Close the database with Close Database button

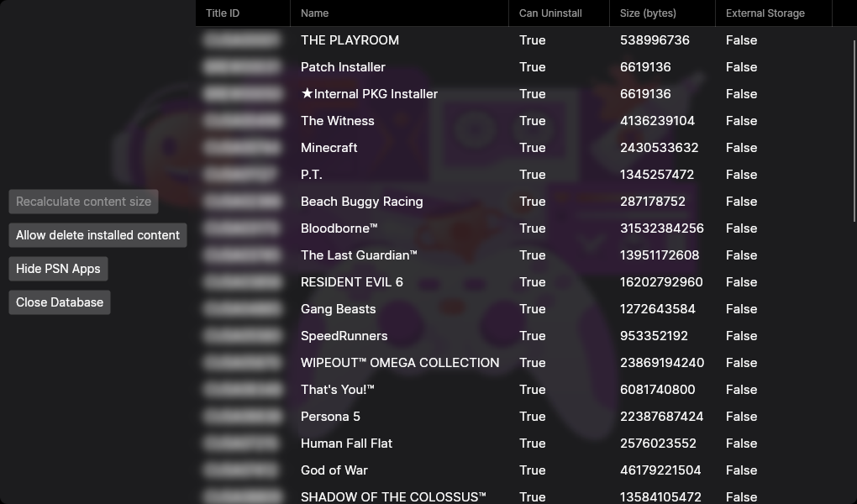click(x=60, y=302)
